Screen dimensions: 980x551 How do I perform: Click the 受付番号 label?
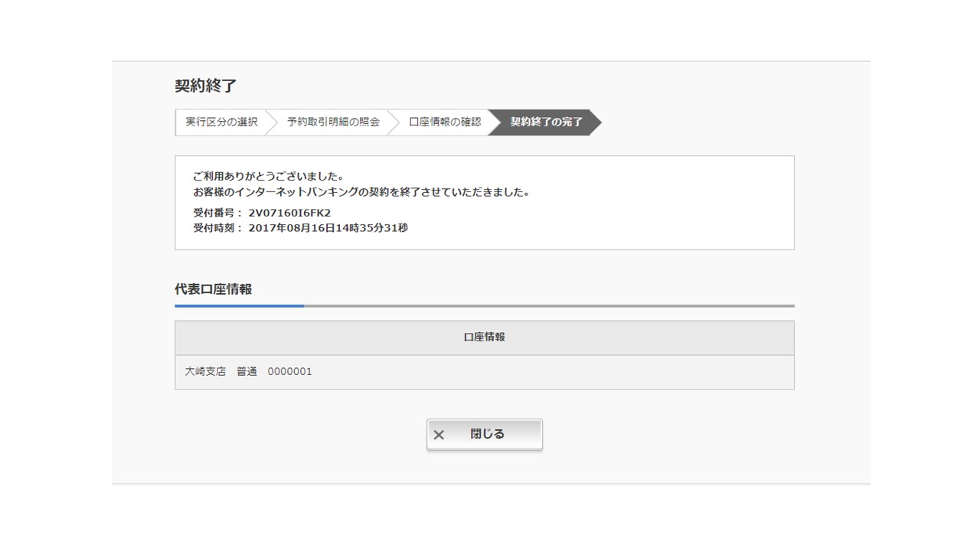coord(217,213)
